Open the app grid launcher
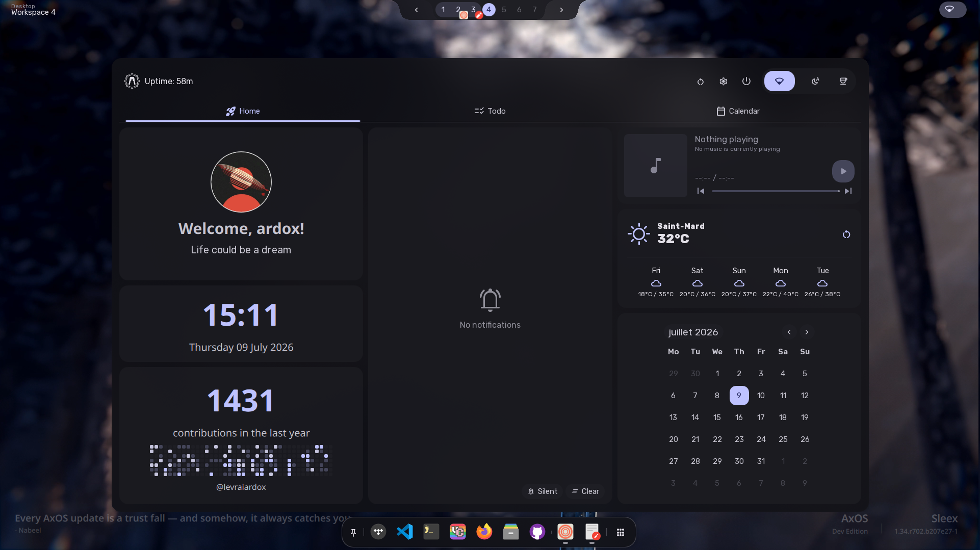The width and height of the screenshot is (980, 550). 621,533
